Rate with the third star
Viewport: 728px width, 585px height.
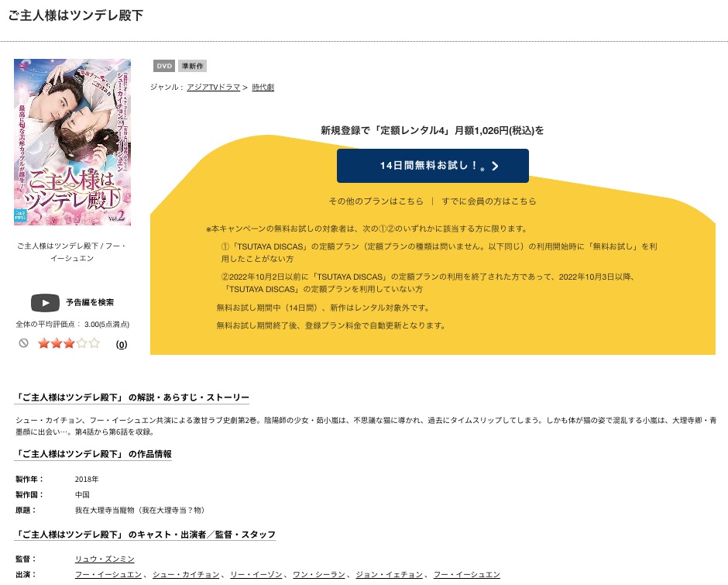(69, 343)
